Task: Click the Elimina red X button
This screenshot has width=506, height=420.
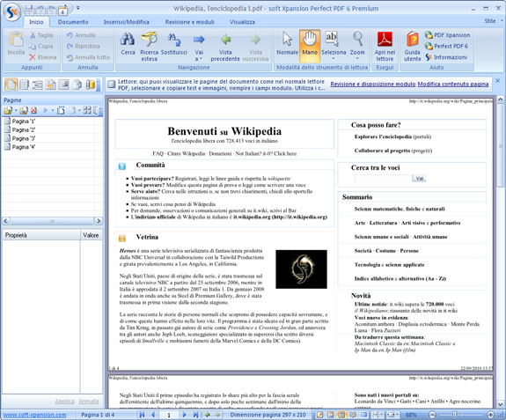Action: (x=42, y=57)
